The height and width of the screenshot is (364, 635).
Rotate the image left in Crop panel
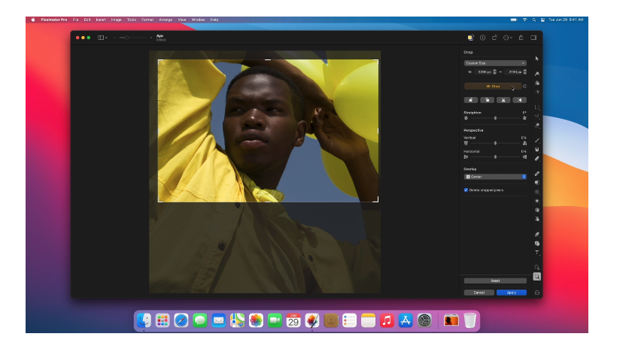point(471,99)
